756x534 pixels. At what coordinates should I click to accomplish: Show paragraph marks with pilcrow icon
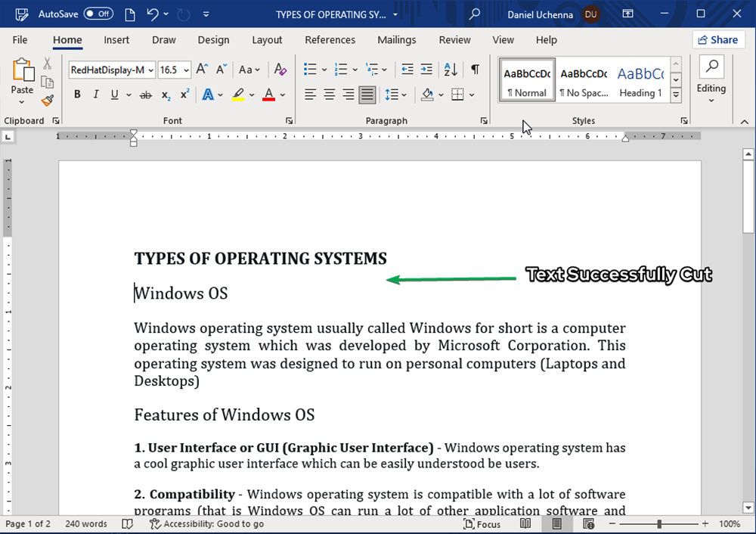tap(475, 70)
